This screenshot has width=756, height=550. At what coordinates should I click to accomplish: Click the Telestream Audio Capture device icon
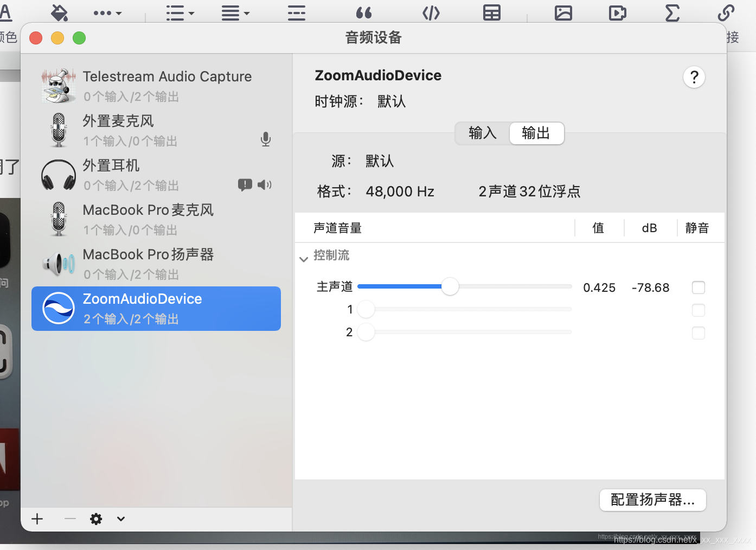click(x=59, y=86)
